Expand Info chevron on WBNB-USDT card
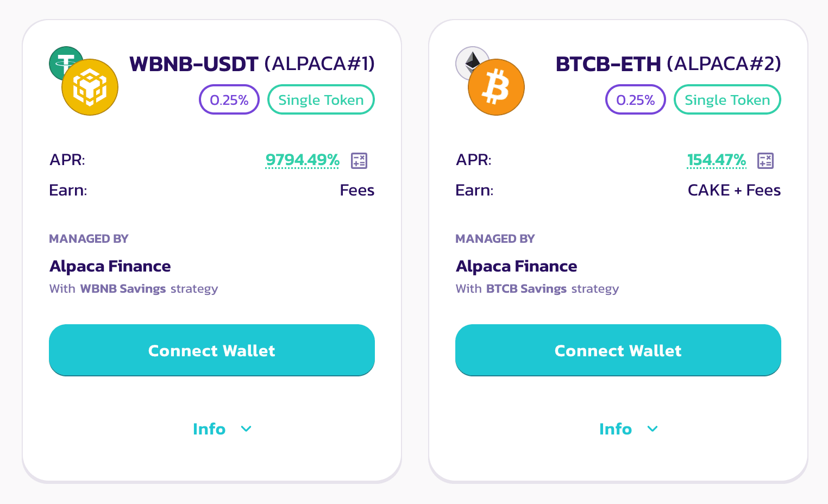This screenshot has height=504, width=828. point(246,429)
